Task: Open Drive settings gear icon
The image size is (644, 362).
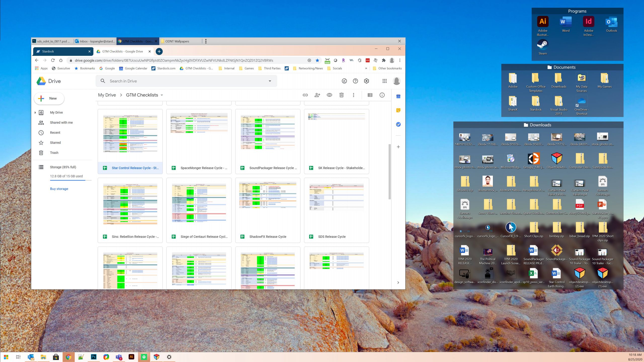Action: pyautogui.click(x=367, y=81)
